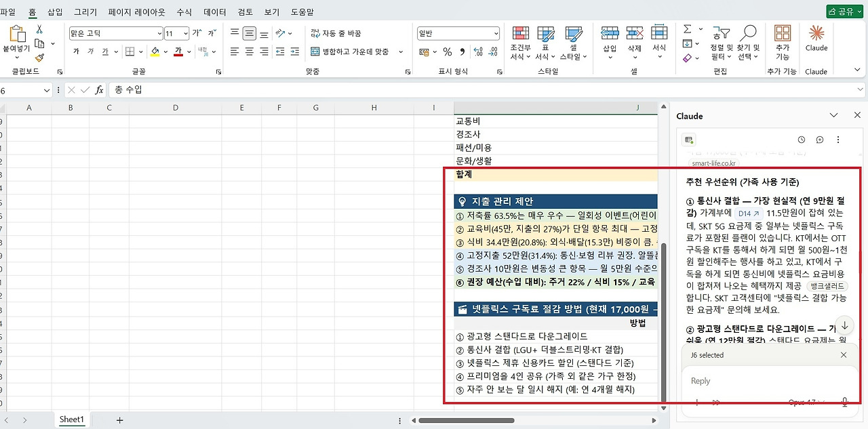The width and height of the screenshot is (868, 429).
Task: Click the spreadsheet icon in Claude pane
Action: click(689, 140)
